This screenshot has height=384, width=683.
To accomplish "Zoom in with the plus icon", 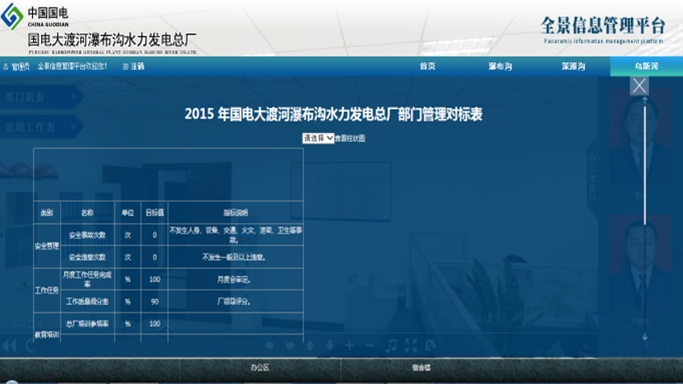I will click(x=350, y=346).
